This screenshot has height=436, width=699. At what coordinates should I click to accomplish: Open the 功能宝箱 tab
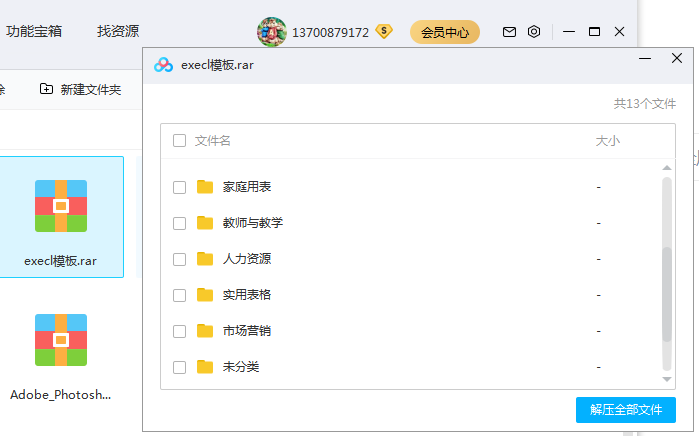pos(34,31)
